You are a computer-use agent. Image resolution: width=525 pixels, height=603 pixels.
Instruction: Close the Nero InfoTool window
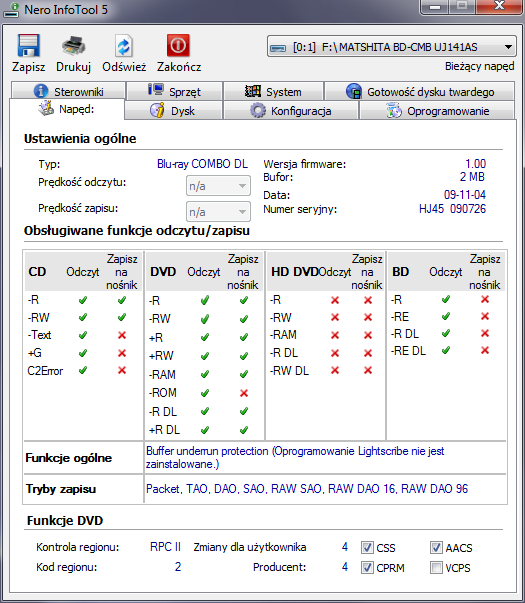point(499,6)
